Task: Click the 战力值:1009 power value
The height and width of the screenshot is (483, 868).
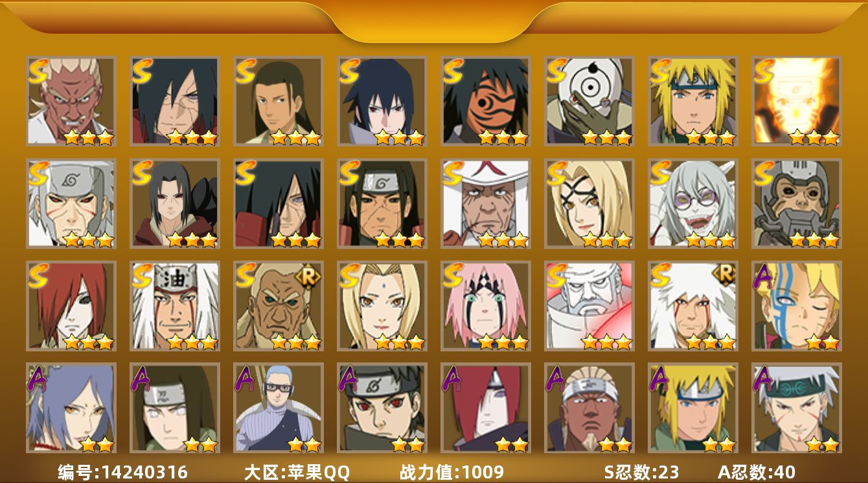Action: click(451, 472)
